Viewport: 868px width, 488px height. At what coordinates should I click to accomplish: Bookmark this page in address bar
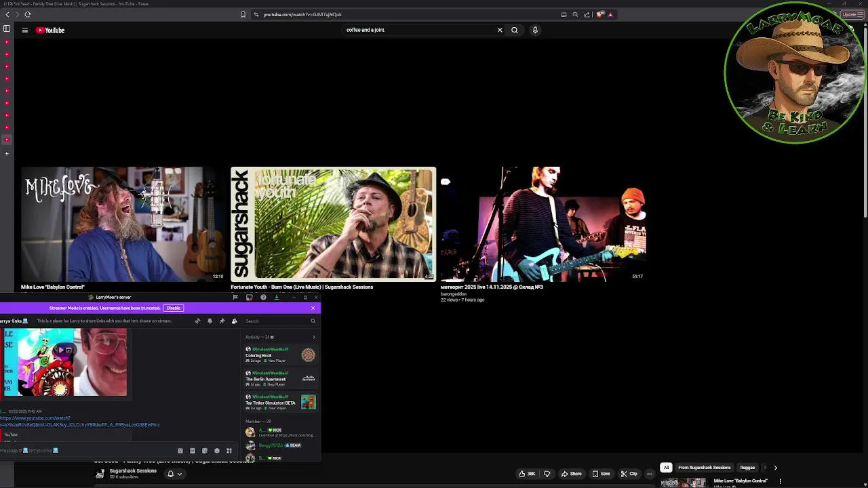pyautogui.click(x=243, y=14)
